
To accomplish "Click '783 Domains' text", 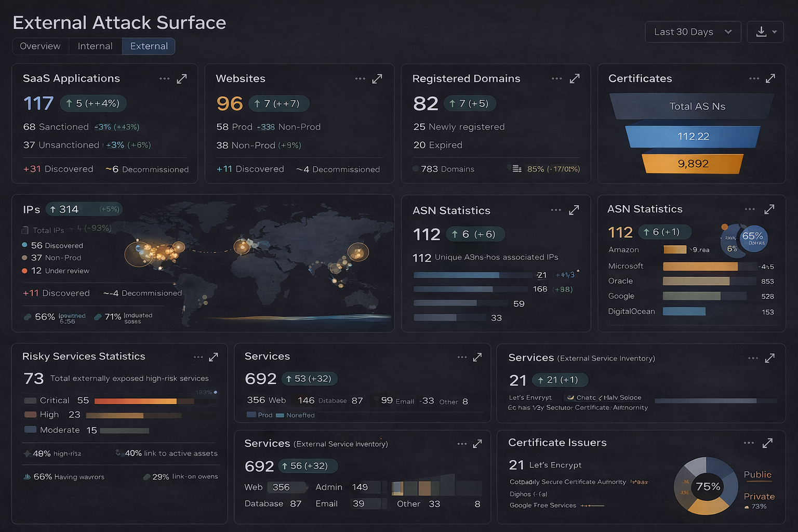I will point(447,169).
